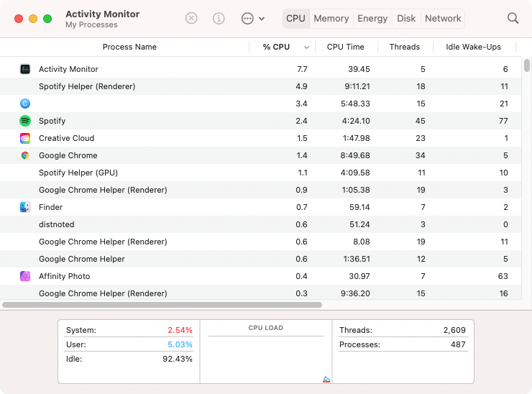Select the distnoted process row
This screenshot has height=394, width=532.
point(260,224)
